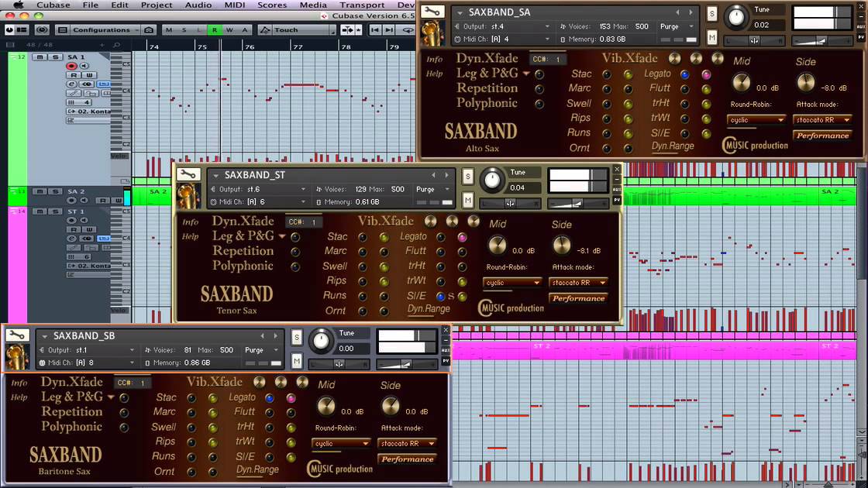Click the Performance button in SAXBAND_SA
The image size is (868, 488).
[x=822, y=136]
